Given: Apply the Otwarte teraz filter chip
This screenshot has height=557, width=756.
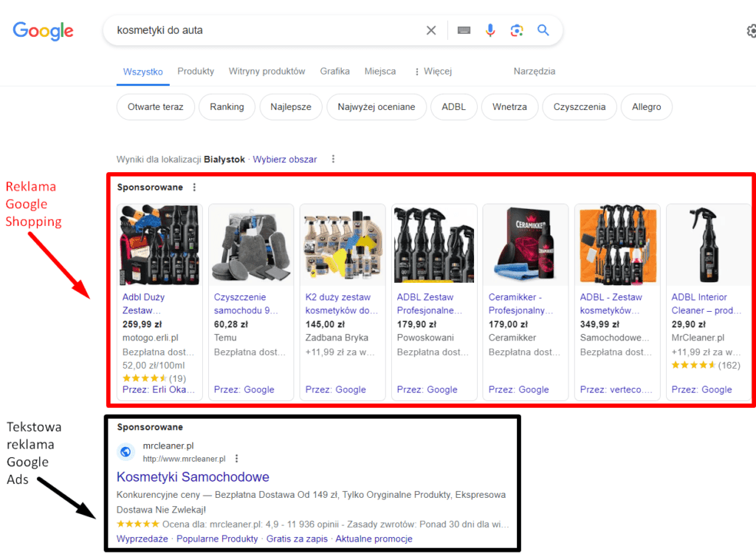Looking at the screenshot, I should coord(155,107).
